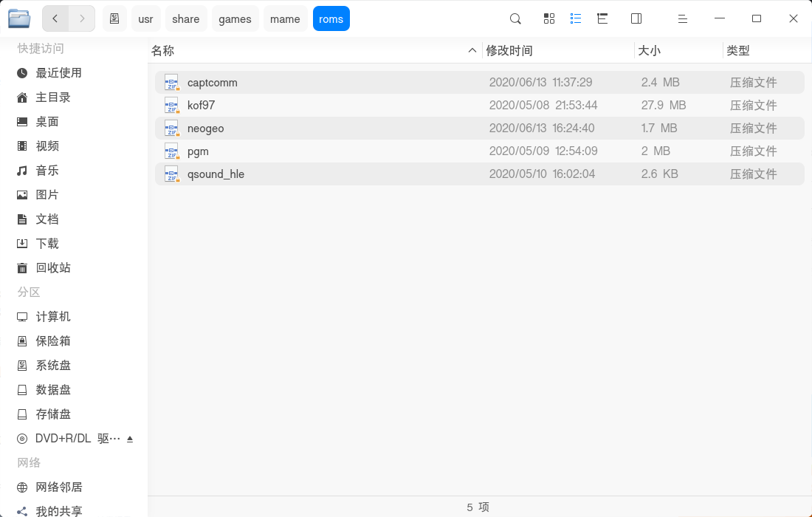Click the roms breadcrumb
Image resolution: width=812 pixels, height=517 pixels.
click(331, 18)
